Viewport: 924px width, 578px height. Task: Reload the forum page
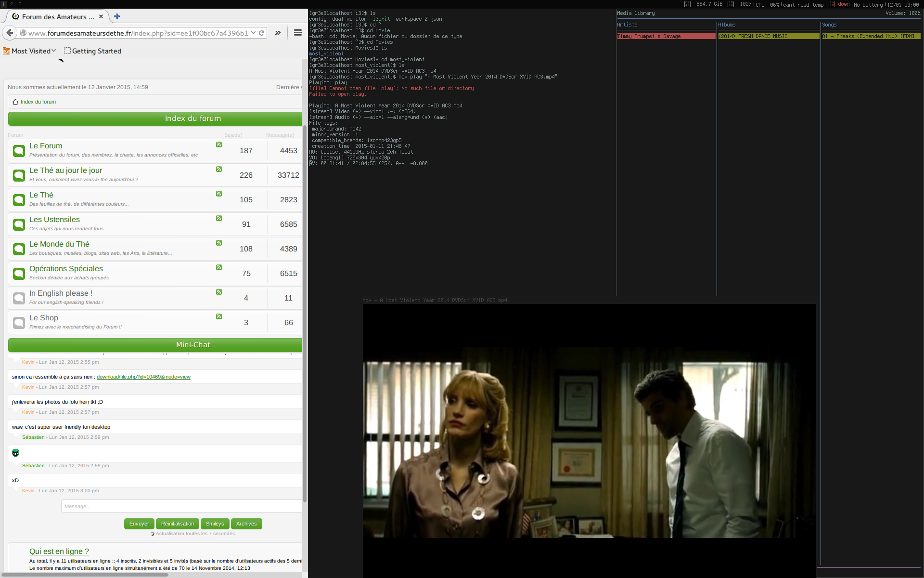[262, 33]
